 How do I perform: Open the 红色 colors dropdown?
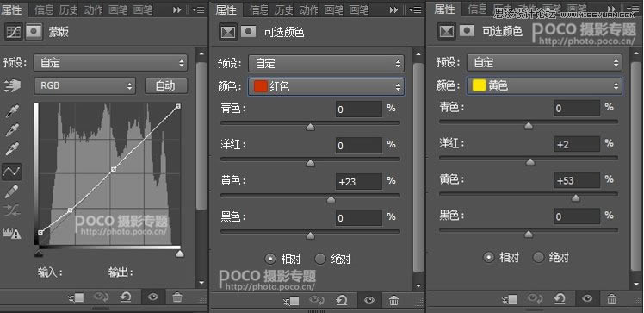point(326,87)
